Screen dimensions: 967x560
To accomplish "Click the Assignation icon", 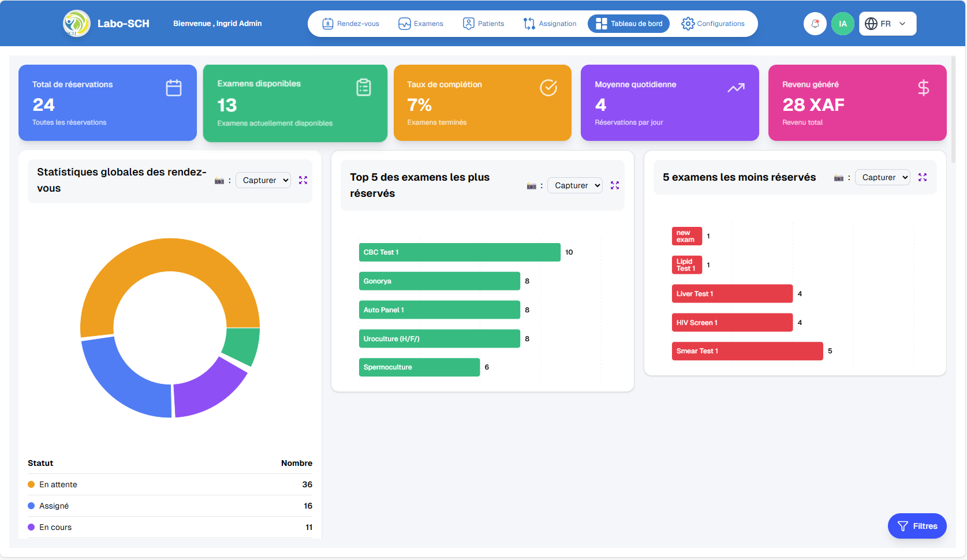I will click(x=529, y=24).
